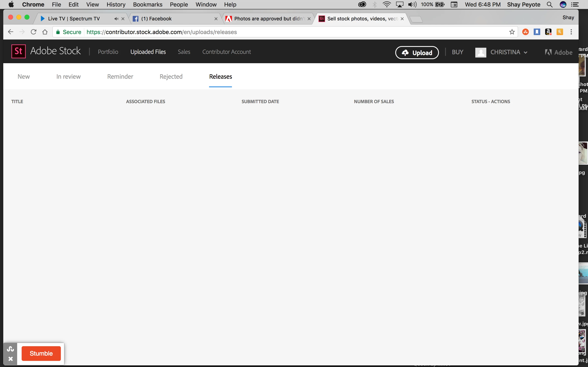Open the Contributor Account link

(x=226, y=52)
